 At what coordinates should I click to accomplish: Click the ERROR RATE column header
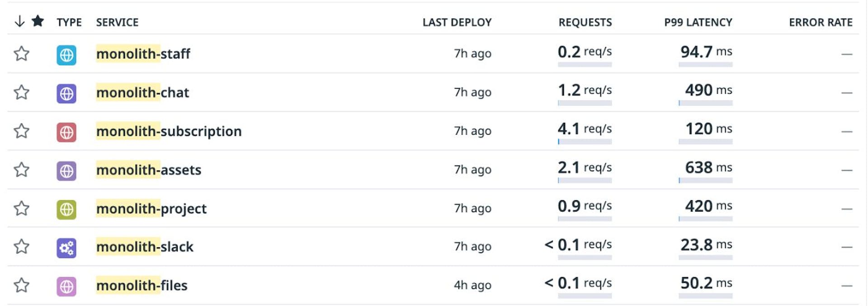(821, 22)
